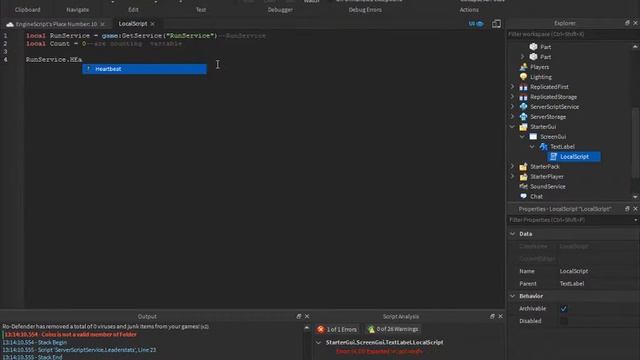This screenshot has height=360, width=640.
Task: Toggle the 1 of 1 Errors filter
Action: pyautogui.click(x=337, y=329)
